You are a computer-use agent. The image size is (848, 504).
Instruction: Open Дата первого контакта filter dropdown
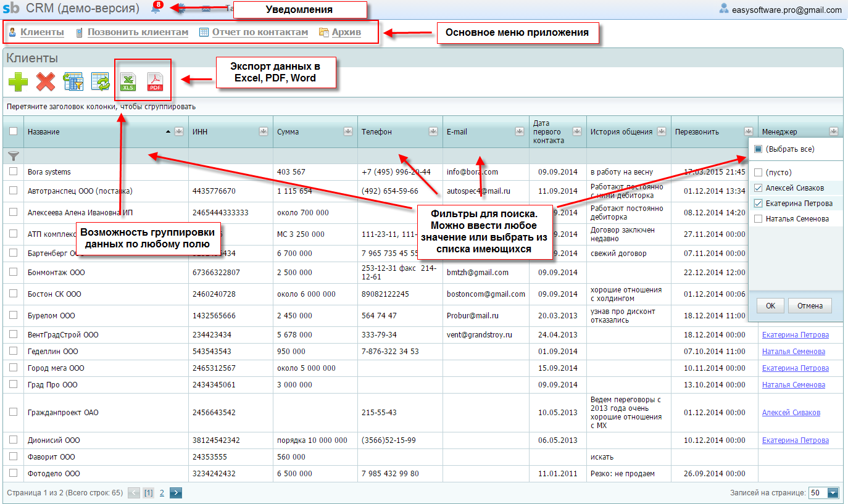[x=577, y=131]
